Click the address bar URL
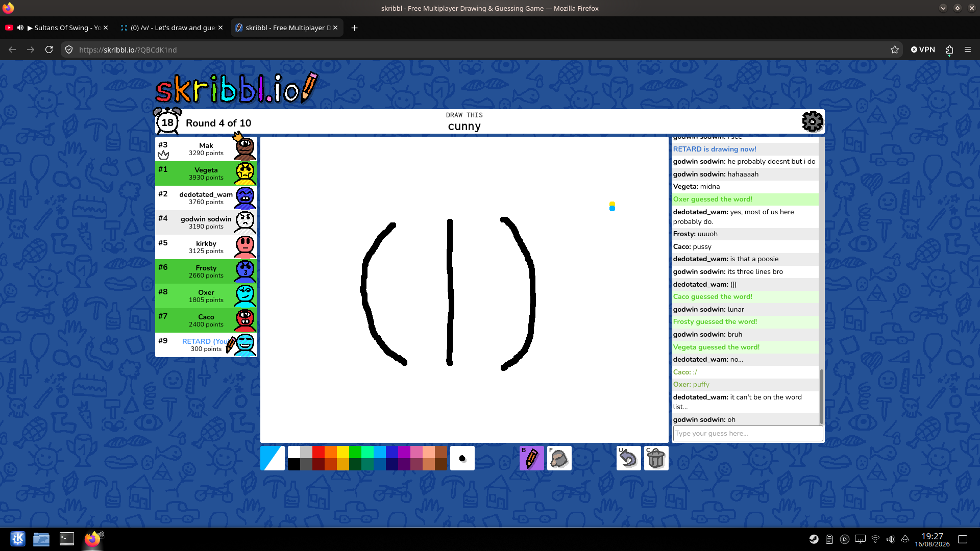 tap(128, 49)
